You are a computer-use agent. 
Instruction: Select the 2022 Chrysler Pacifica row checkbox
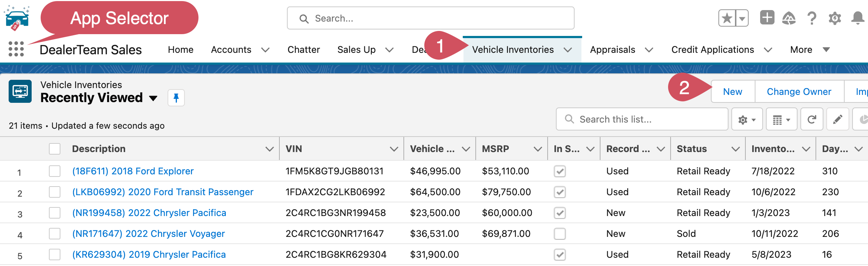pyautogui.click(x=55, y=213)
